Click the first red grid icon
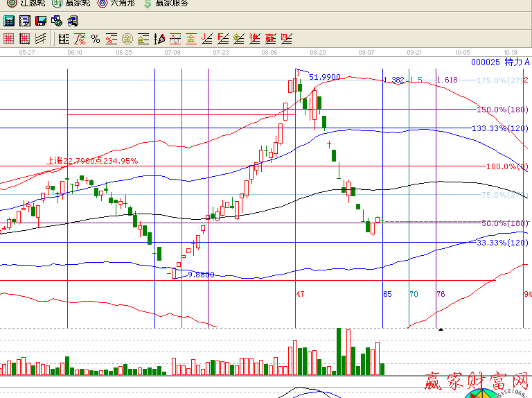The image size is (532, 398). pyautogui.click(x=9, y=39)
